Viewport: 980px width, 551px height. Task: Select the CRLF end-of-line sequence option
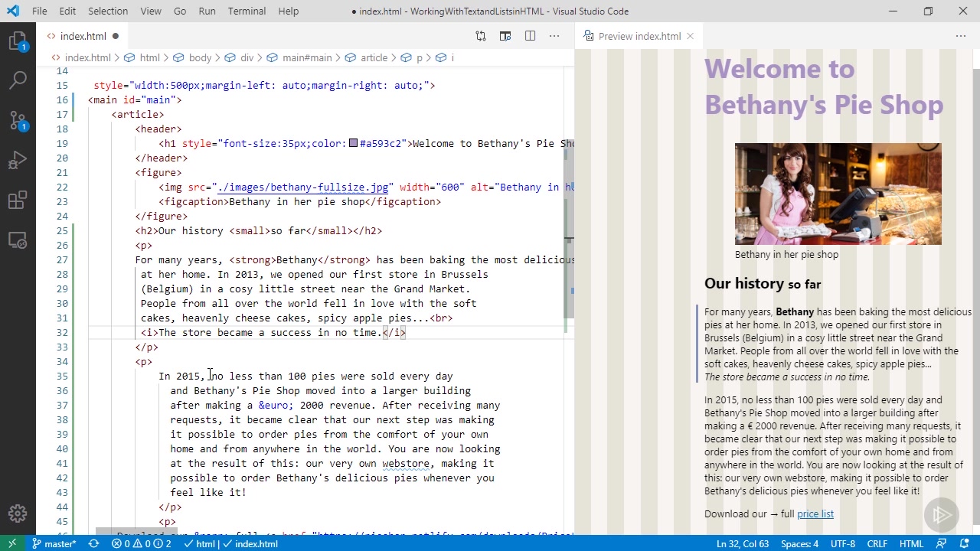tap(877, 544)
